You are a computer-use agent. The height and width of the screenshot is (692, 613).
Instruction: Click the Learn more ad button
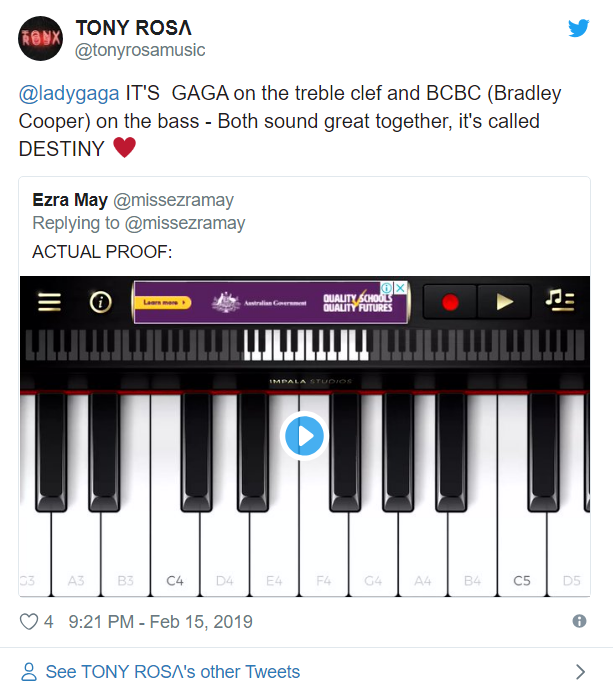coord(162,302)
